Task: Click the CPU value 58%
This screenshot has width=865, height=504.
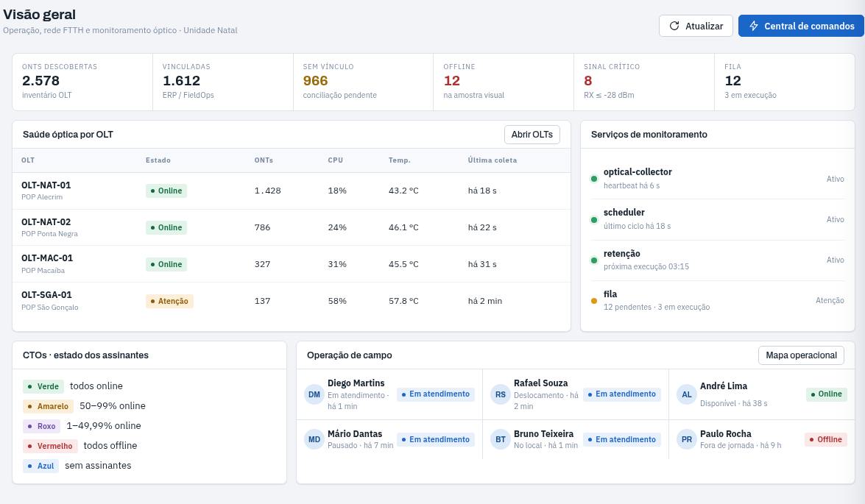Action: (x=337, y=301)
